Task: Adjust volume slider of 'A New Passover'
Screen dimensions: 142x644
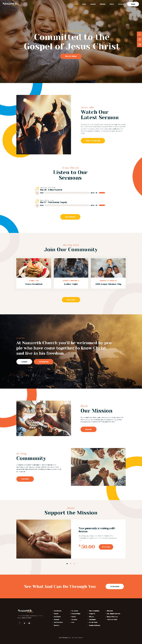Action: 102,193
